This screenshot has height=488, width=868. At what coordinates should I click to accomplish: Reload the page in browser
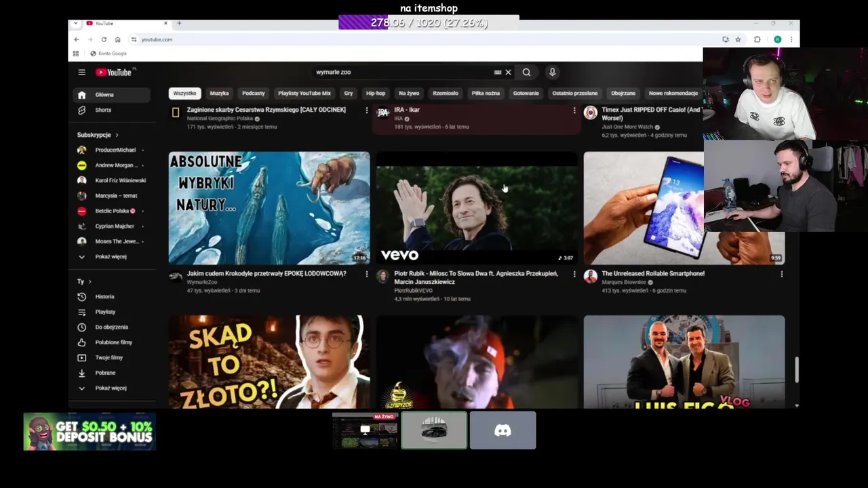coord(103,39)
